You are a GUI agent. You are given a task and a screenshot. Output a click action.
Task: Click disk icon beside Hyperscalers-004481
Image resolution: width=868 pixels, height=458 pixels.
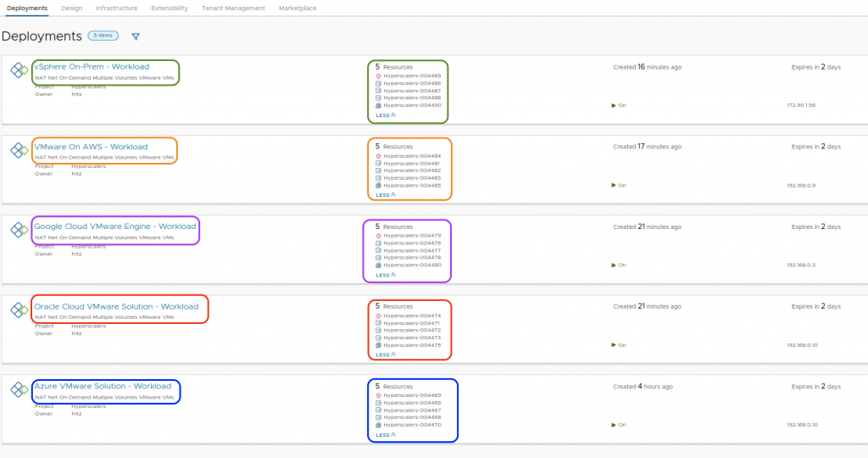click(379, 164)
